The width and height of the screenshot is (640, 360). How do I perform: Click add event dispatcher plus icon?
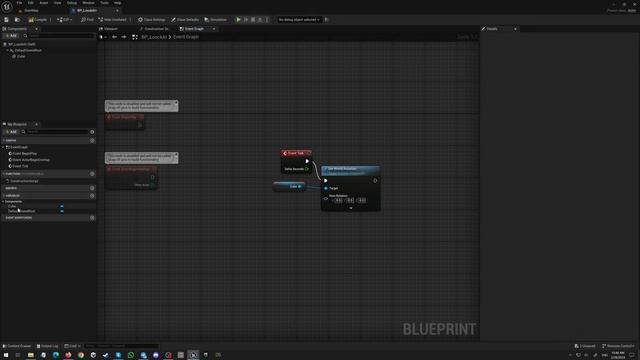click(x=92, y=218)
